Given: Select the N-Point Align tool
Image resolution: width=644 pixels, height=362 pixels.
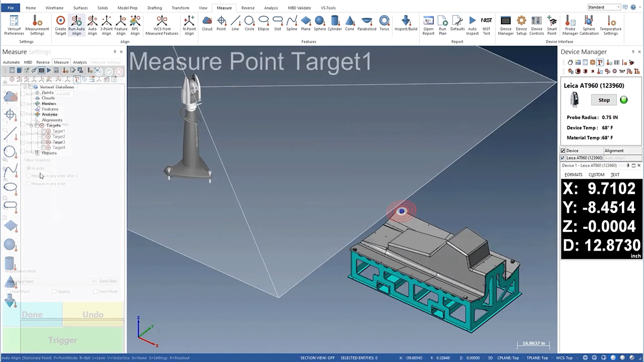Looking at the screenshot, I should (x=189, y=25).
